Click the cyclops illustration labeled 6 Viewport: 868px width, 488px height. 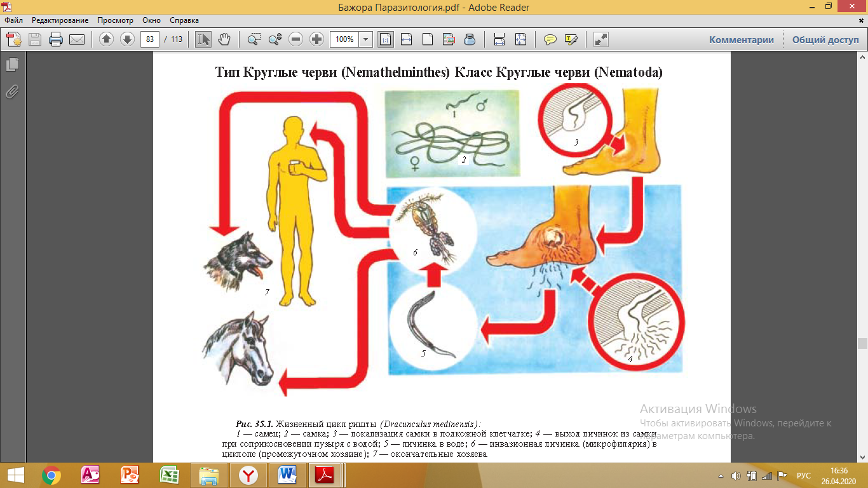(x=432, y=230)
